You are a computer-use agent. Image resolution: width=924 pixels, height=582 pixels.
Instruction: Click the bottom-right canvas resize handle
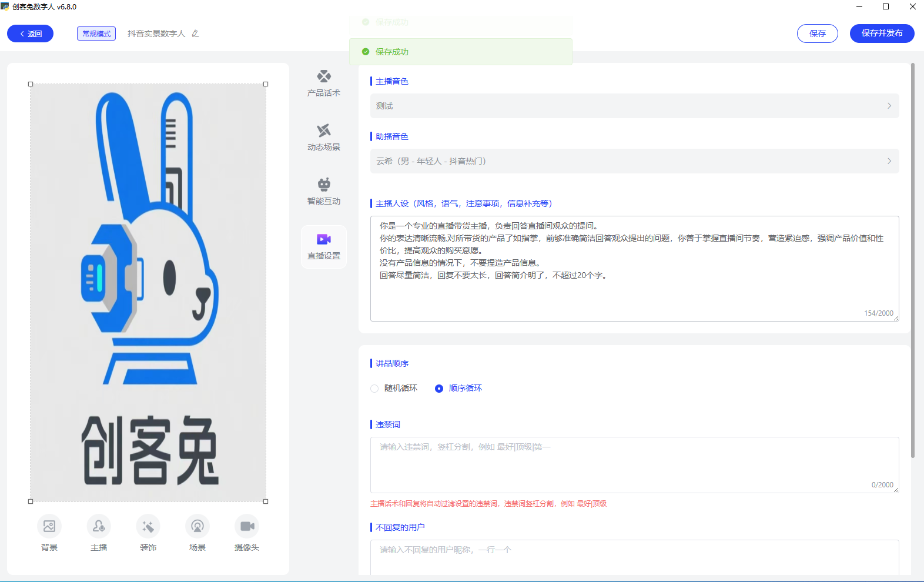pos(266,501)
